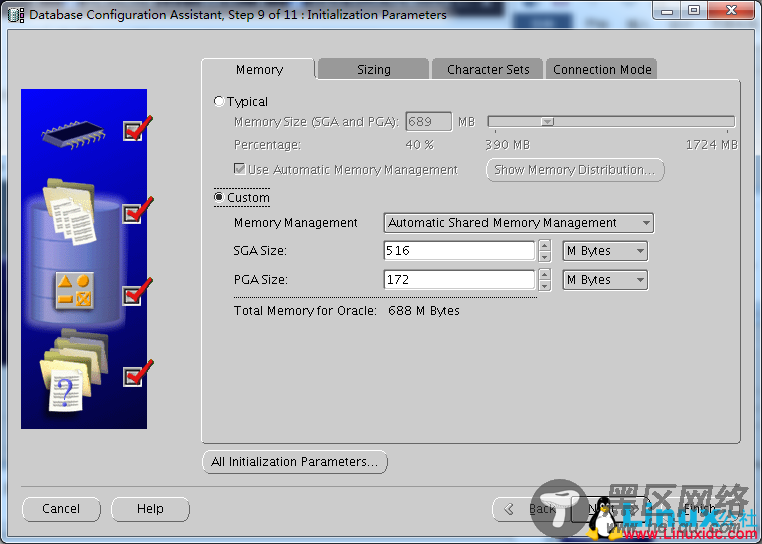Go to previous step with Back
This screenshot has height=544, width=762.
532,509
